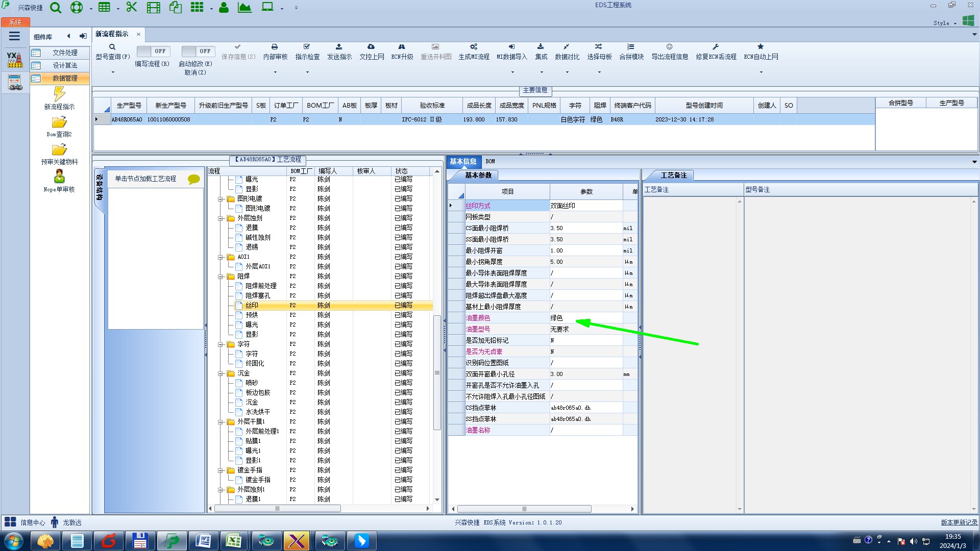Open the Nope单审核 sidebar icon
980x551 pixels.
click(59, 177)
